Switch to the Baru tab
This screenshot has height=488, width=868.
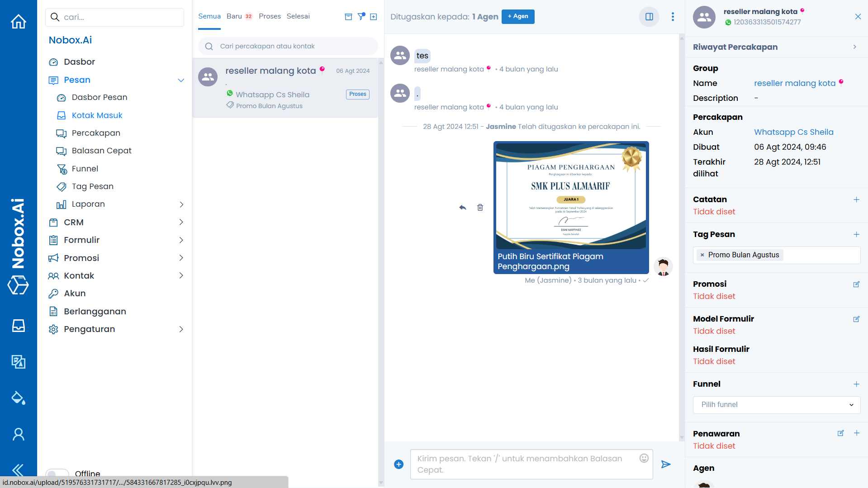[234, 16]
